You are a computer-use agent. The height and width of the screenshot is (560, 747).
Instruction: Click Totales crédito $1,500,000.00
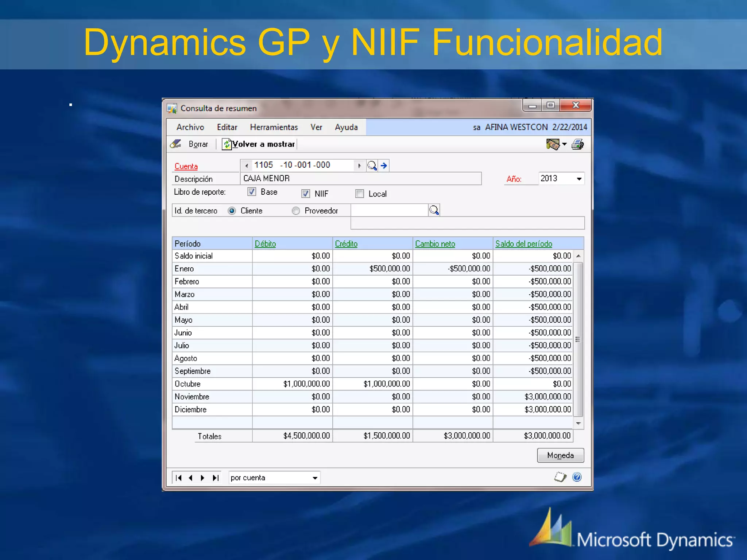pyautogui.click(x=387, y=436)
